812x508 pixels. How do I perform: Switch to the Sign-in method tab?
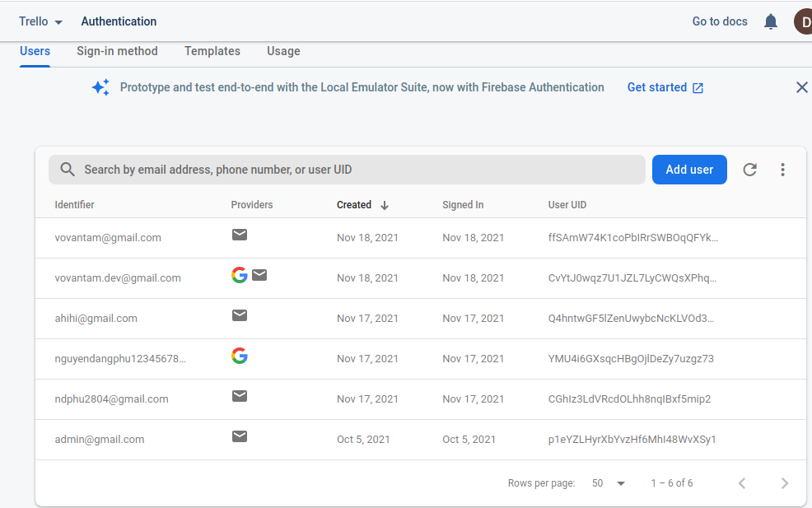[x=117, y=51]
